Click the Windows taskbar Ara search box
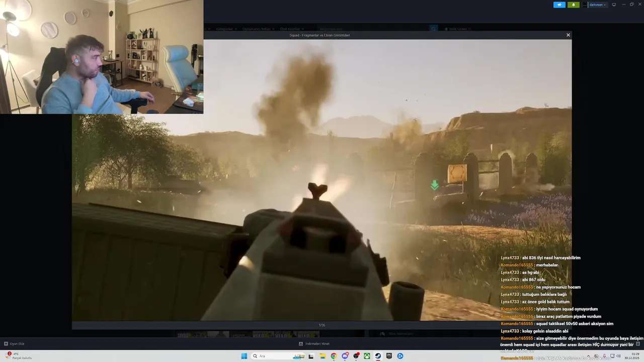 (x=277, y=356)
